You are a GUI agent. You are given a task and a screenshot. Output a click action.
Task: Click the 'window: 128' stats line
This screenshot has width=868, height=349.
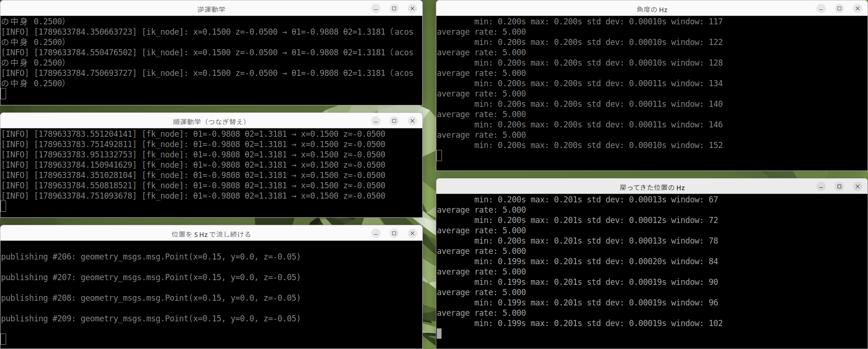599,63
